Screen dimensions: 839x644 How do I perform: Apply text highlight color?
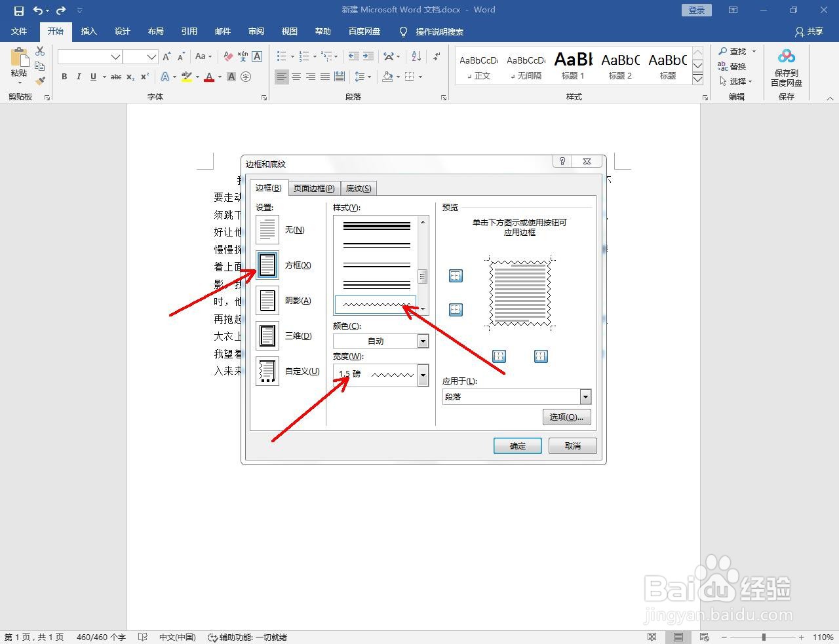(185, 77)
